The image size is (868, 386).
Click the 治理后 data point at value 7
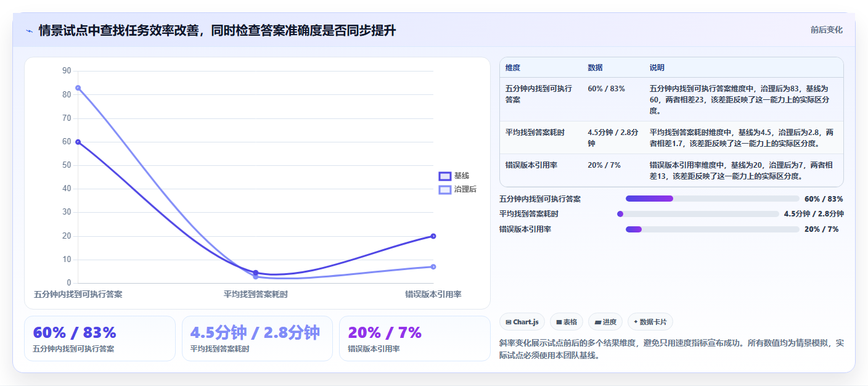coord(433,266)
